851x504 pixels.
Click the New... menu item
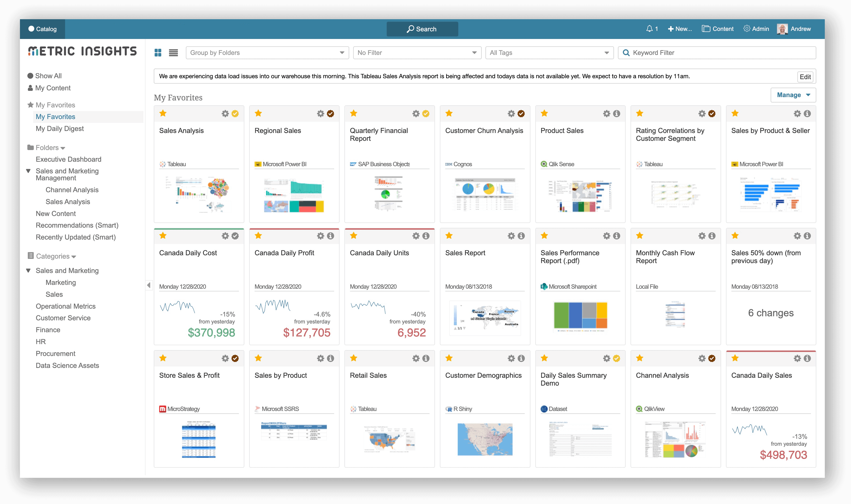point(680,29)
